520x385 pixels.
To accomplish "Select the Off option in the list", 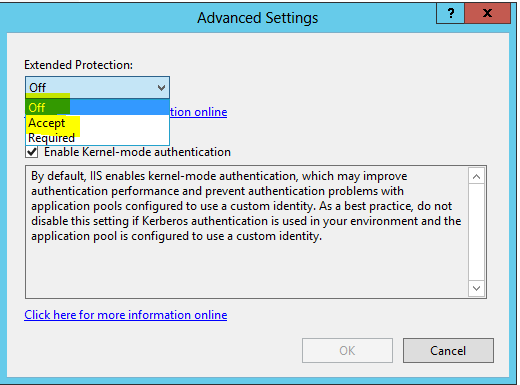I will point(97,107).
